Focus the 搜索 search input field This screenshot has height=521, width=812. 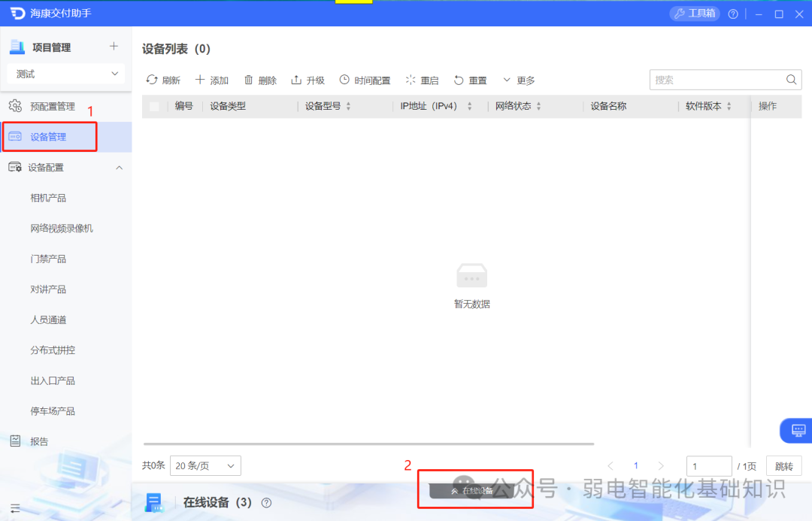[x=717, y=80]
